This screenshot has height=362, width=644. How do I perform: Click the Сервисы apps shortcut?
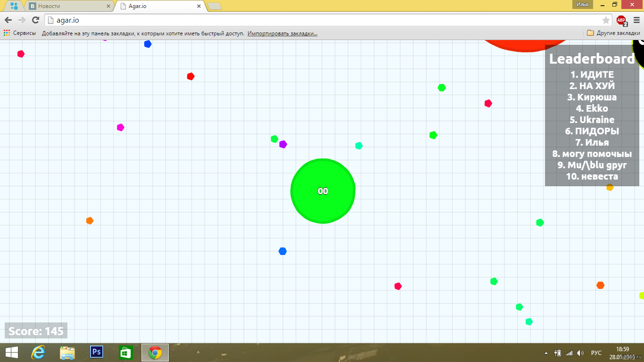[x=20, y=33]
